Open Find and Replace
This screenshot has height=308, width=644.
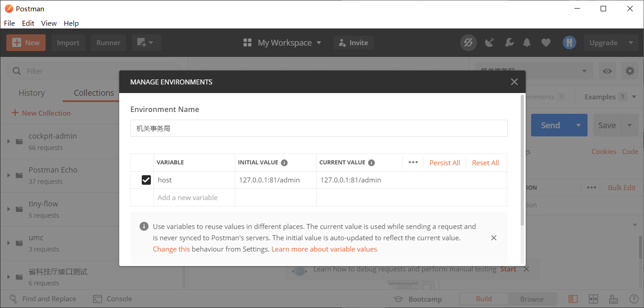pyautogui.click(x=43, y=299)
